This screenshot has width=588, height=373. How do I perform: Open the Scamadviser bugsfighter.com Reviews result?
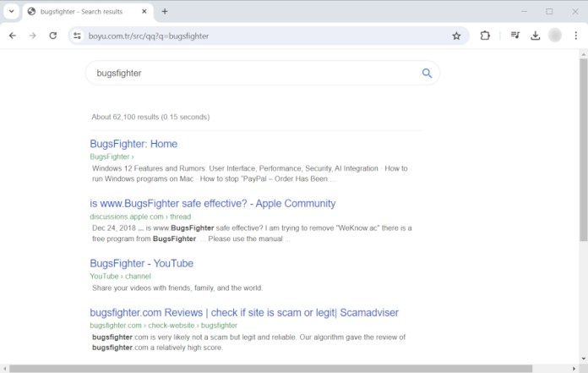[x=244, y=313]
